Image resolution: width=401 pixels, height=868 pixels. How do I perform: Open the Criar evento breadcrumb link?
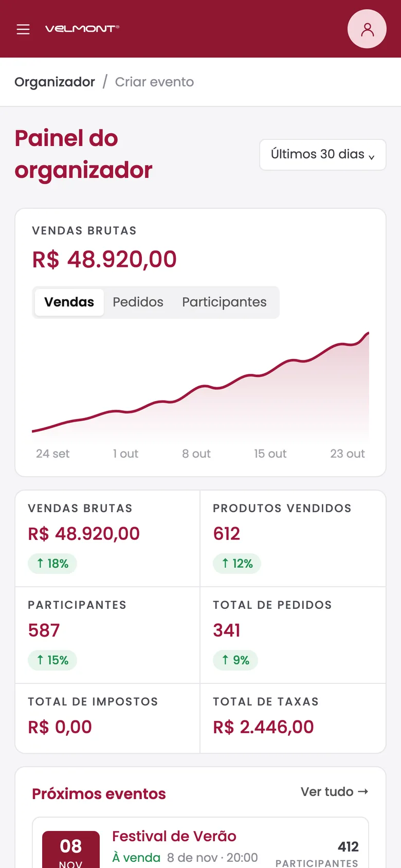155,82
